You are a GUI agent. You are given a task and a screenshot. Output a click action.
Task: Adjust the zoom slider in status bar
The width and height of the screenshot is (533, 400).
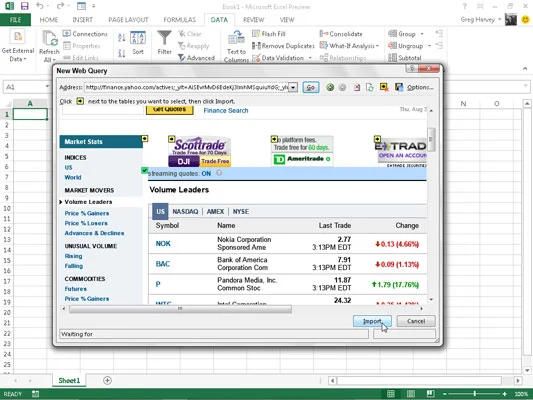click(x=475, y=394)
